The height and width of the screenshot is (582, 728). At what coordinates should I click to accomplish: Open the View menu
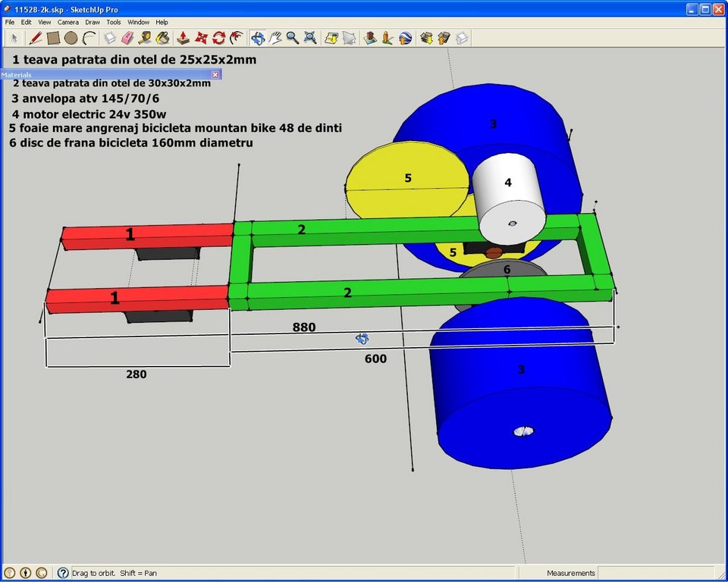(x=45, y=22)
